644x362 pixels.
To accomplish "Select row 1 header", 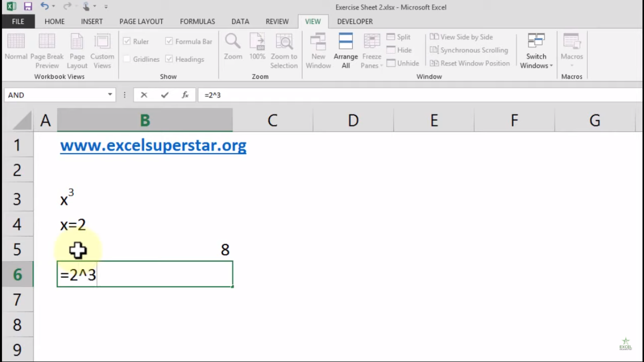I will [x=17, y=144].
